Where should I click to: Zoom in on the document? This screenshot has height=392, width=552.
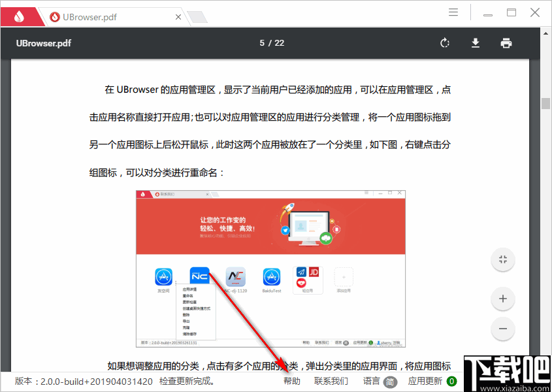(502, 299)
